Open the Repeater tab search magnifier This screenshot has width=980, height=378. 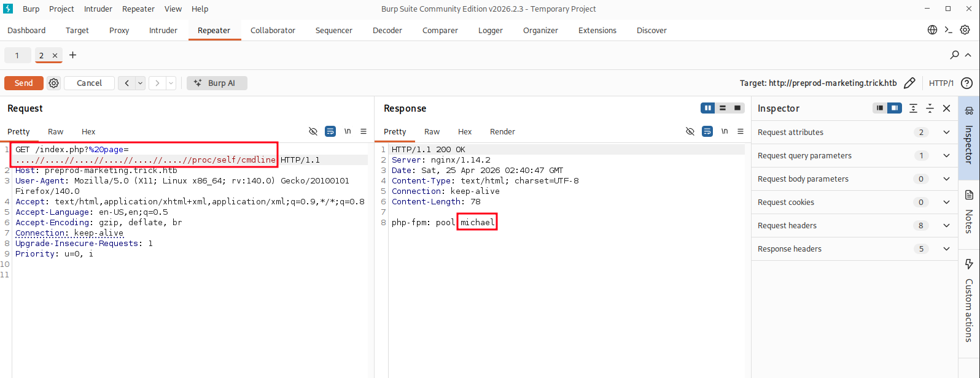tap(954, 55)
